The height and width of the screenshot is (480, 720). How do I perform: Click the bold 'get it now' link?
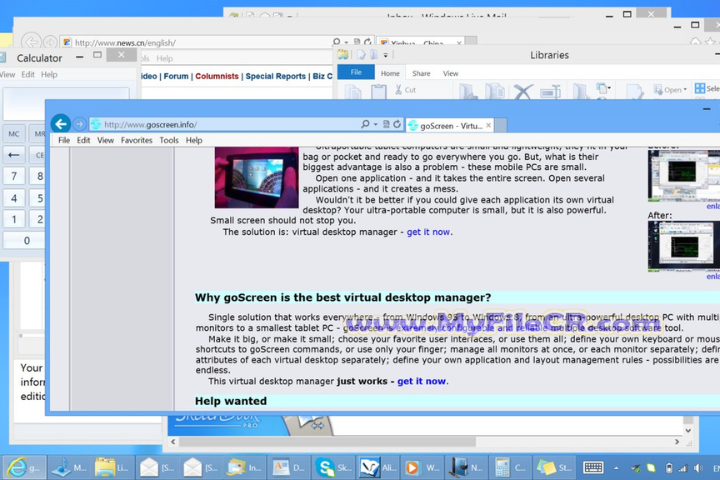[x=421, y=381]
